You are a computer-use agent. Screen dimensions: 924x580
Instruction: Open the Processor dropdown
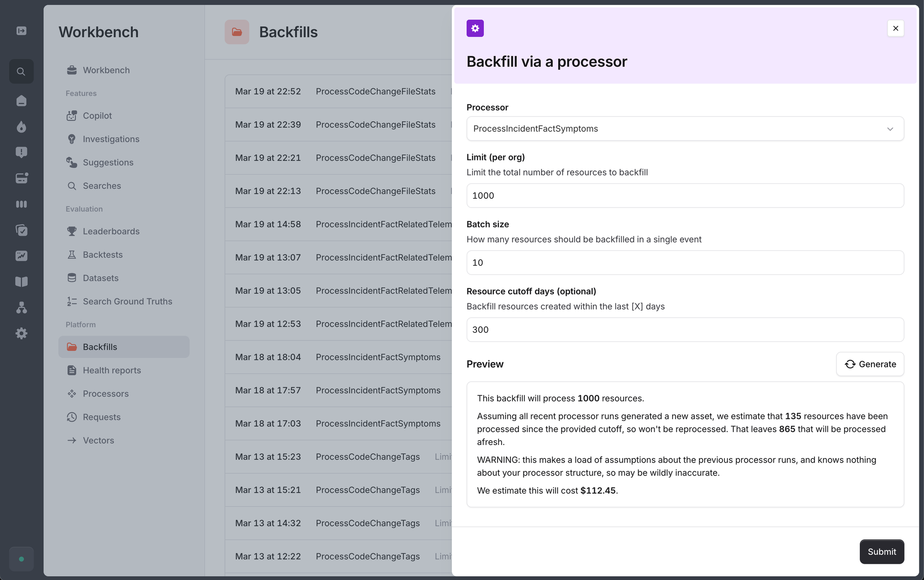click(685, 128)
